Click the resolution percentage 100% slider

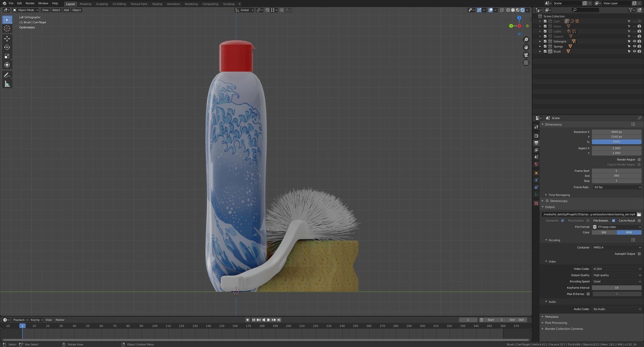616,142
